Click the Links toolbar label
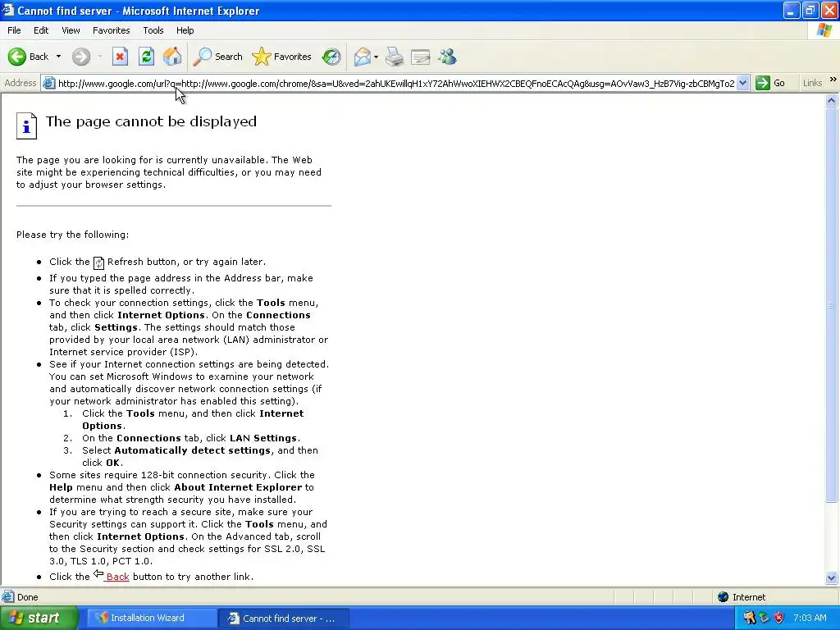840x630 pixels. [x=812, y=83]
